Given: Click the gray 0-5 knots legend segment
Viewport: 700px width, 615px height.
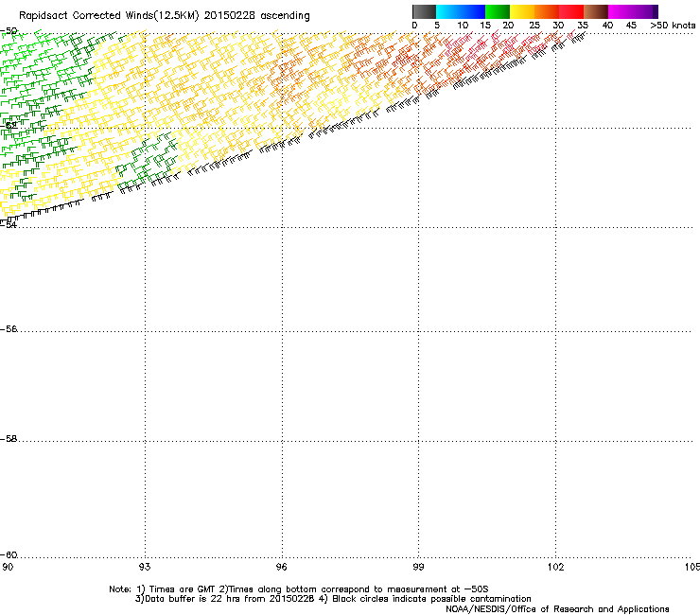Looking at the screenshot, I should 424,11.
